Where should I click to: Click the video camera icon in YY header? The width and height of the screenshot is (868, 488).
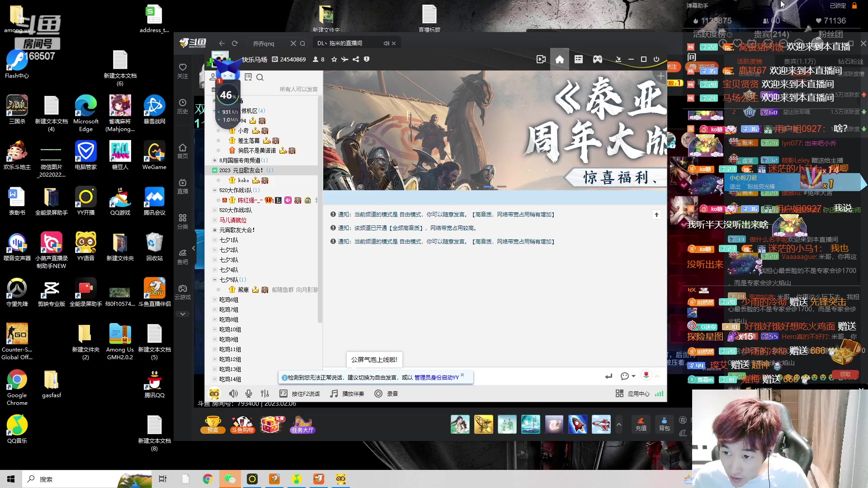pyautogui.click(x=541, y=60)
